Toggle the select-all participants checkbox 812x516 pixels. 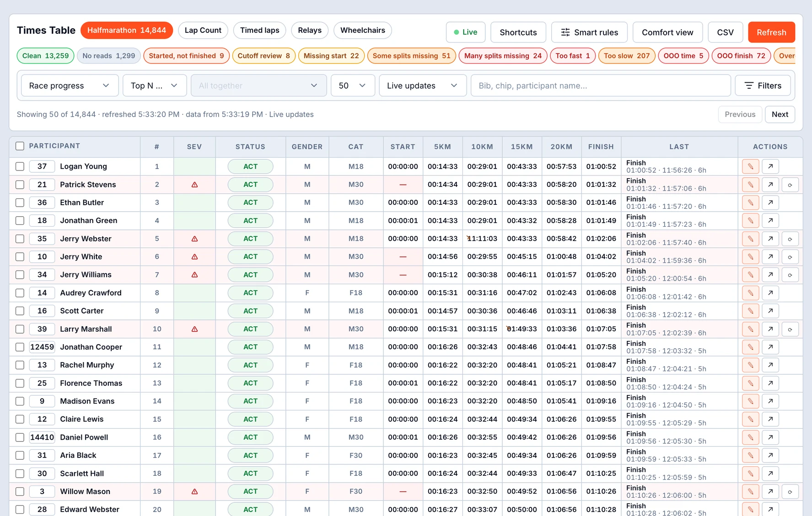(20, 146)
